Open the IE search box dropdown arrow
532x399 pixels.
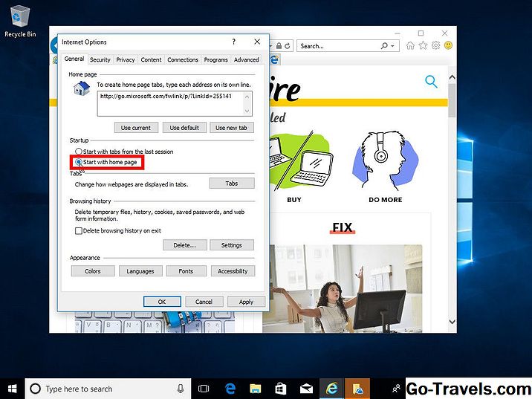tap(392, 46)
